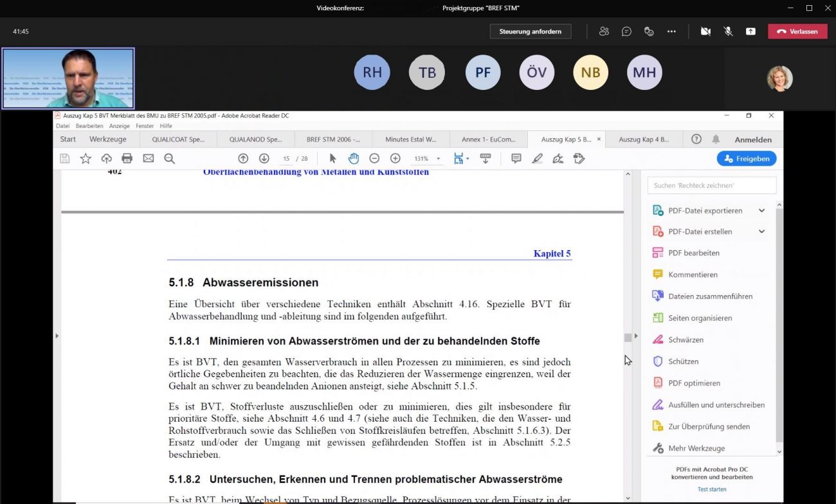Click the fit page width icon
The image size is (836, 504).
pos(458,158)
